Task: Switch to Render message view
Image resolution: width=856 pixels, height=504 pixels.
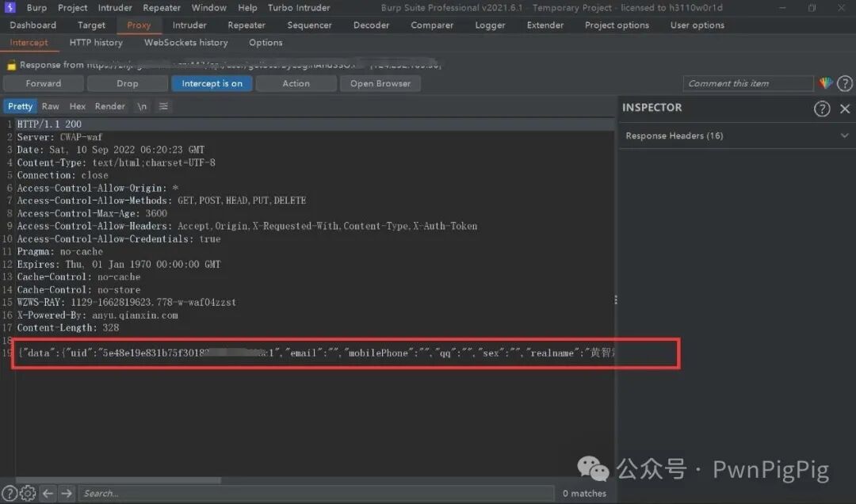Action: [109, 106]
